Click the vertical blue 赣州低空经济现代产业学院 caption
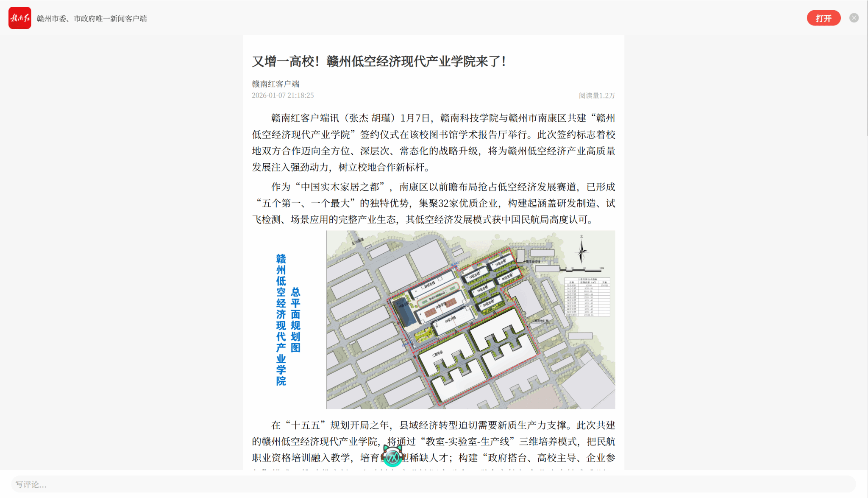This screenshot has height=498, width=868. (281, 319)
